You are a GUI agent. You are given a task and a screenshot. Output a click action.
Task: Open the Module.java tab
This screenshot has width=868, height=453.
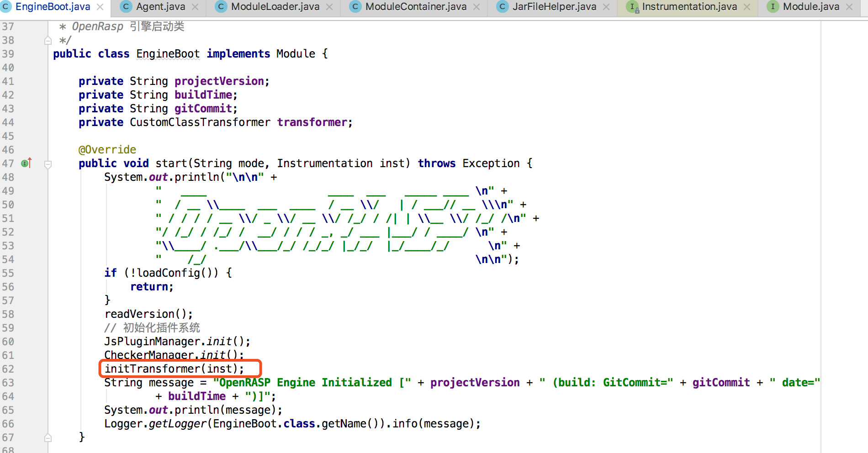811,7
